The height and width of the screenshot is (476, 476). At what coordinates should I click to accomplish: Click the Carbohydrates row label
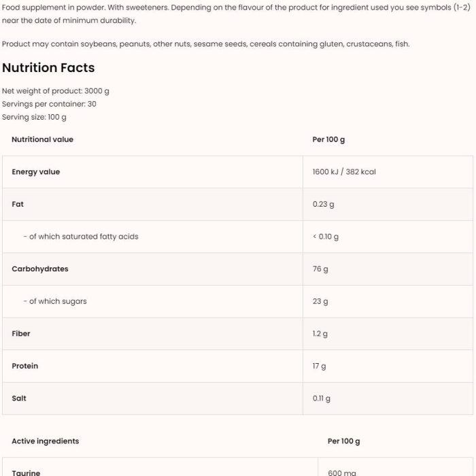[40, 269]
